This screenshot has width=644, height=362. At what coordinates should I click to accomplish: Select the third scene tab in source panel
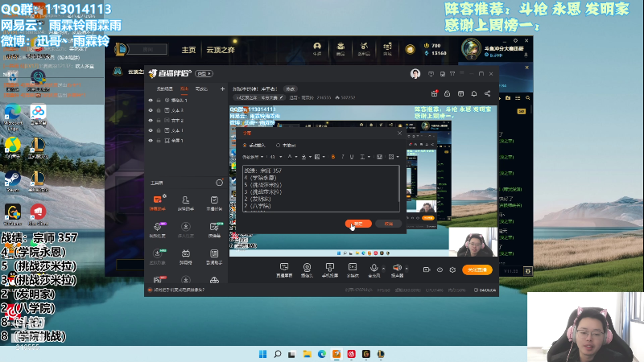coord(201,88)
